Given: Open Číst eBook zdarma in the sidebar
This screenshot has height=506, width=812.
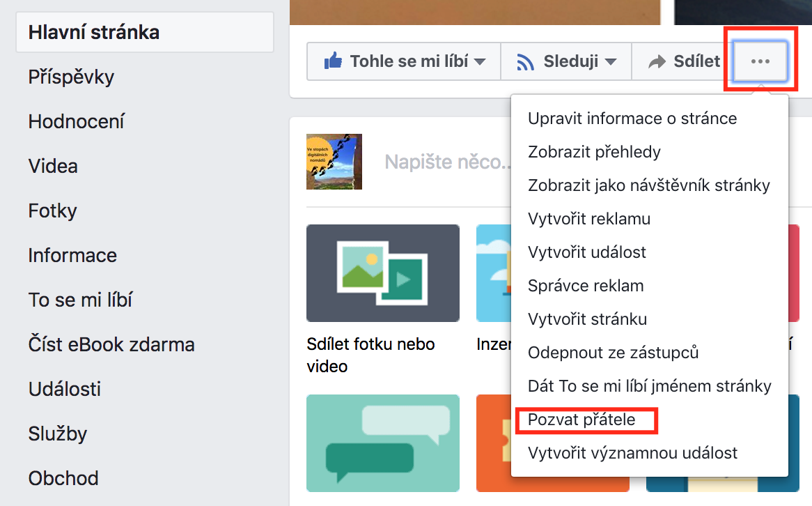Looking at the screenshot, I should click(111, 344).
